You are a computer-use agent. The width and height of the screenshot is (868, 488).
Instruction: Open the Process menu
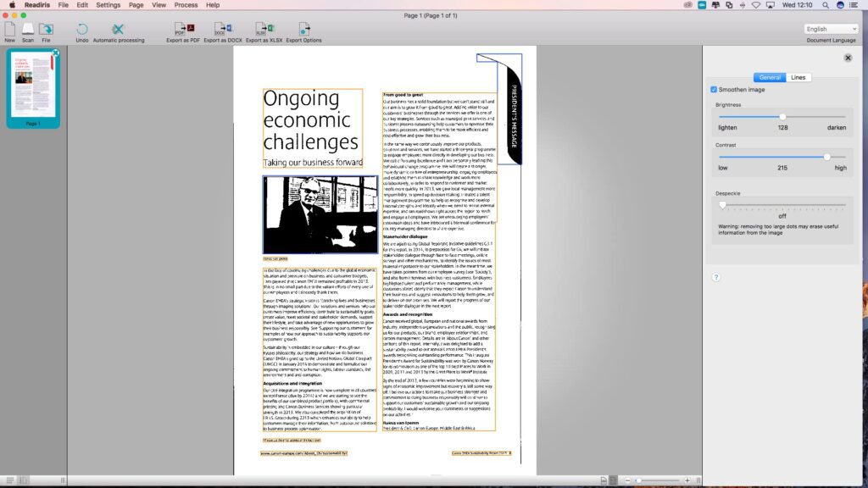[186, 5]
